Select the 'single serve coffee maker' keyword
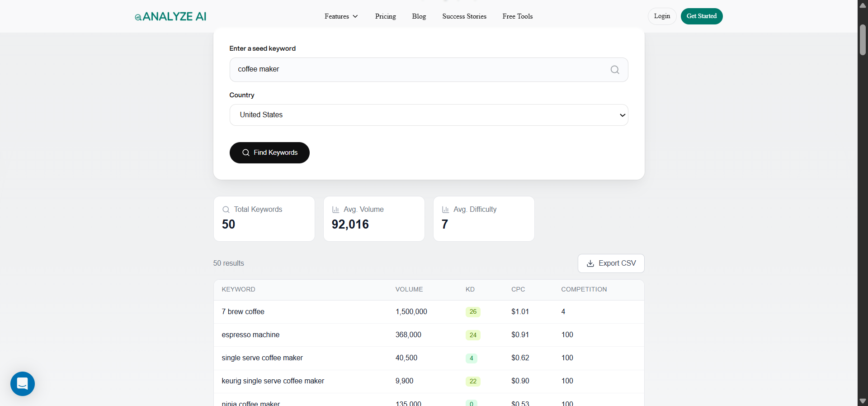The image size is (868, 406). pyautogui.click(x=262, y=358)
